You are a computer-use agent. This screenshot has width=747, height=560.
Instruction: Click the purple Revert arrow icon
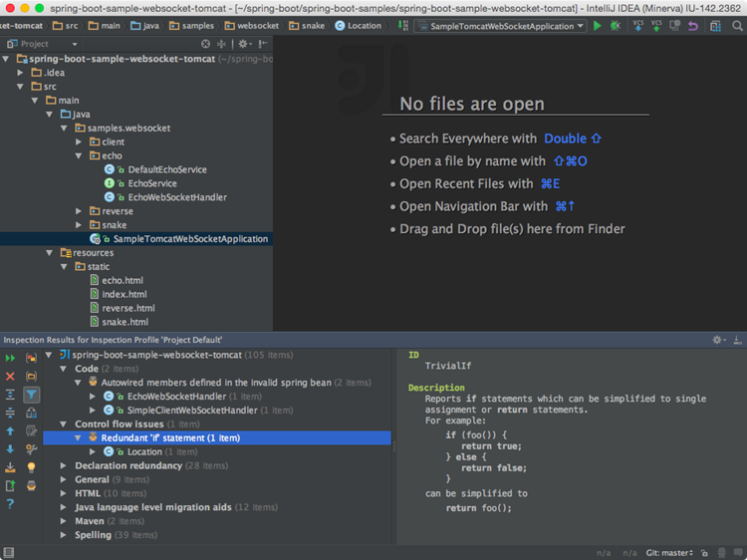tap(692, 26)
